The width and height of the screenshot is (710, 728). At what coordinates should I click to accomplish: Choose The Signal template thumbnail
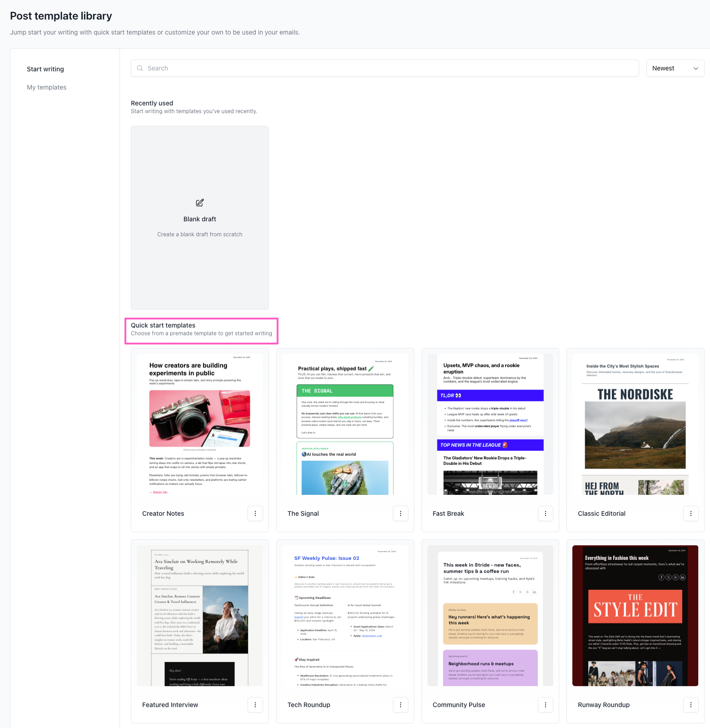coord(345,424)
